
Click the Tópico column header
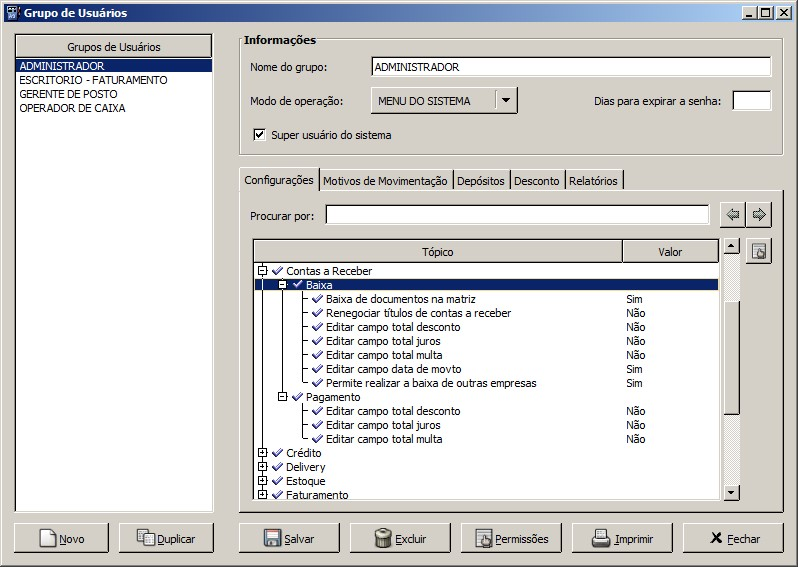pos(438,251)
